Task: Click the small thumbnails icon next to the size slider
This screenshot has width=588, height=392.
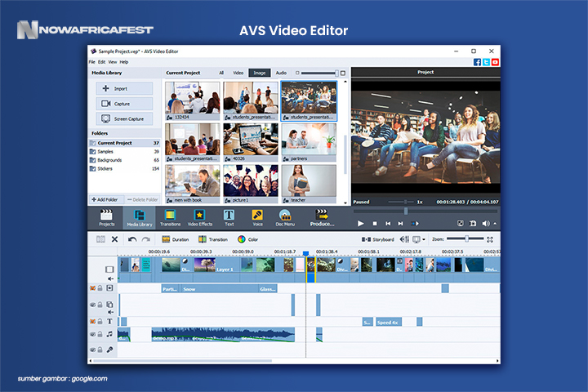Action: click(x=297, y=73)
